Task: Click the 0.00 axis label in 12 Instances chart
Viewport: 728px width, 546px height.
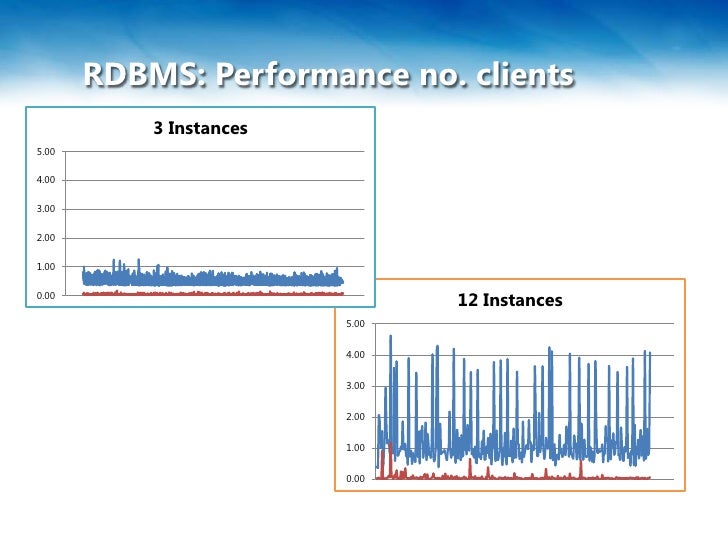Action: point(355,479)
